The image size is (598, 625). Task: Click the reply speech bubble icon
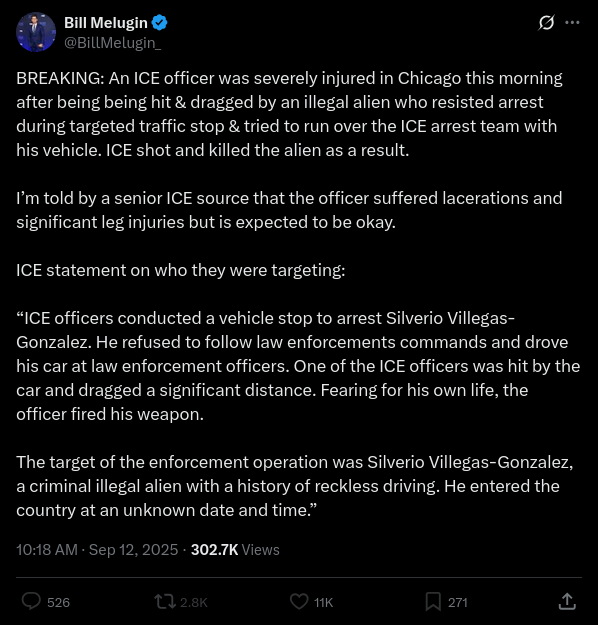[31, 601]
